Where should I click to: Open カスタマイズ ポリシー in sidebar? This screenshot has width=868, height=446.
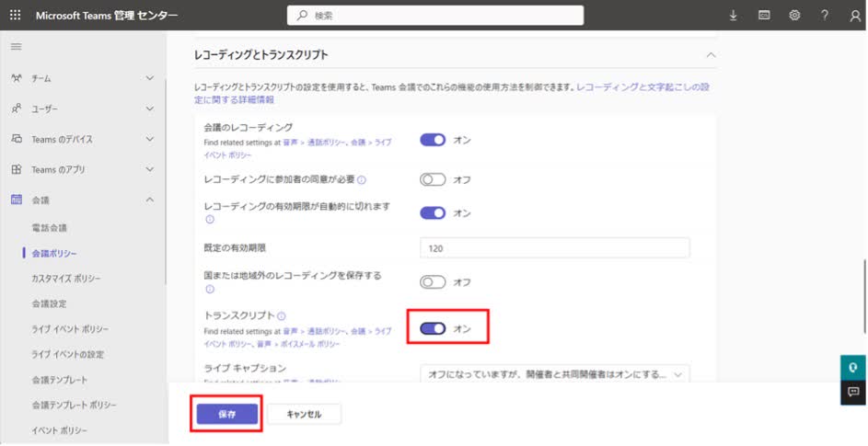66,279
